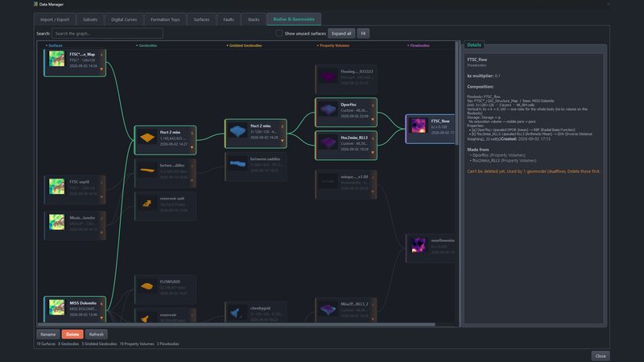644x362 pixels.
Task: Click the Refresh button
Action: (97, 334)
